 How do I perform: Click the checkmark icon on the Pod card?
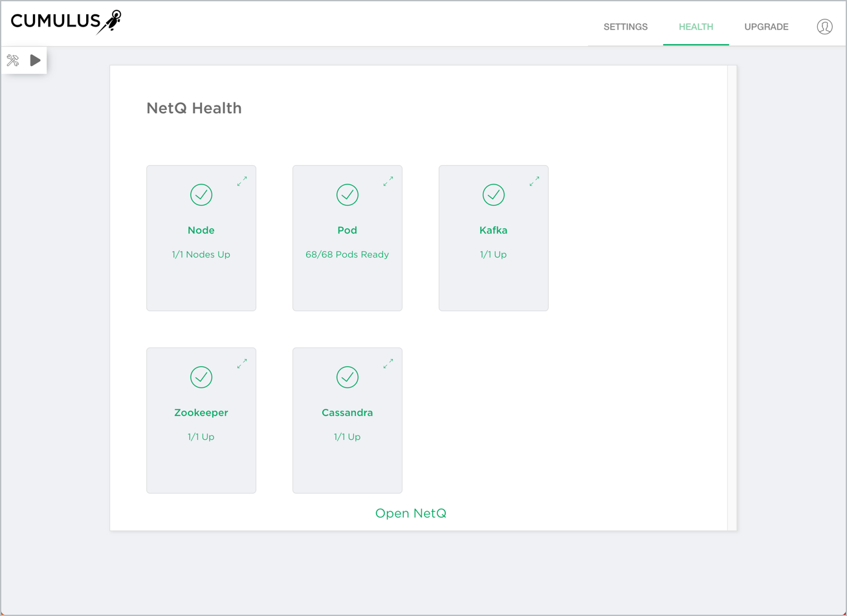(347, 195)
